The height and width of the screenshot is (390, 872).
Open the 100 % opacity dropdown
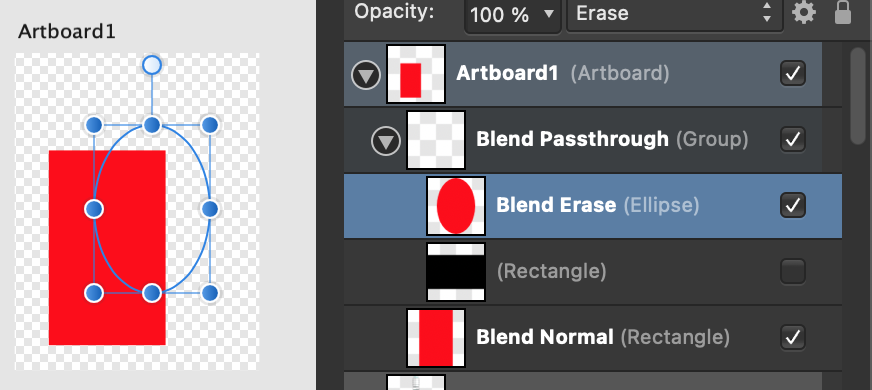click(x=512, y=15)
